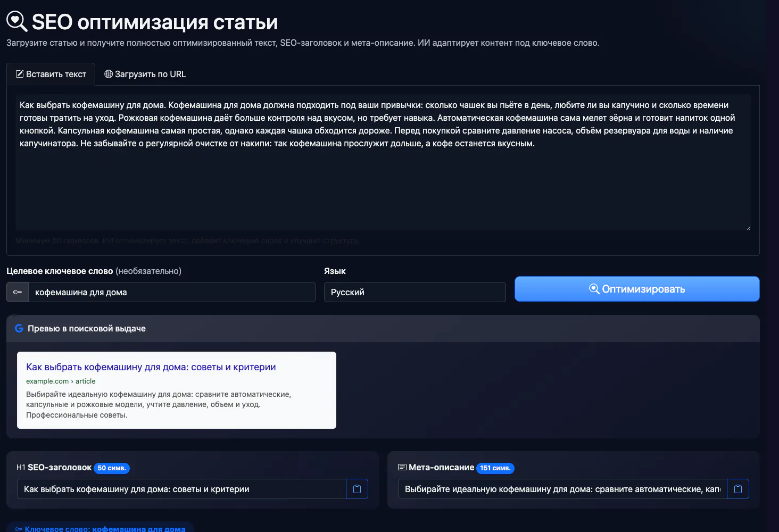Click the SEO magnifier heart logo icon

coord(16,21)
